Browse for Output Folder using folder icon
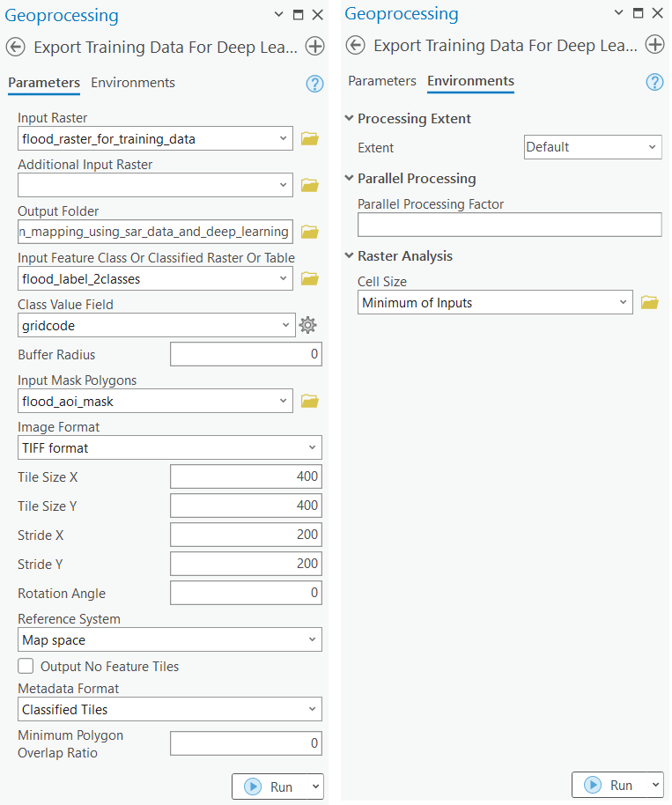Screen dimensions: 672x805 (309, 232)
